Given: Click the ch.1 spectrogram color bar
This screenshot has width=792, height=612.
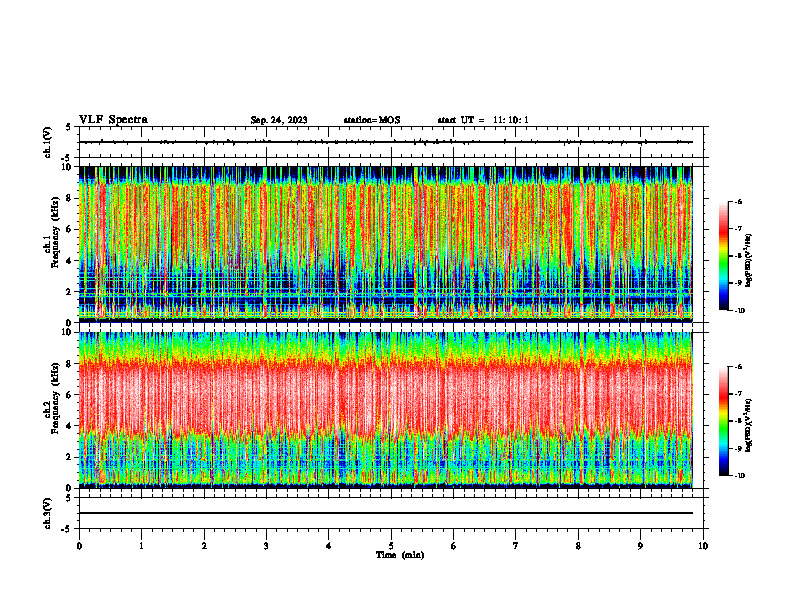Looking at the screenshot, I should [x=723, y=256].
